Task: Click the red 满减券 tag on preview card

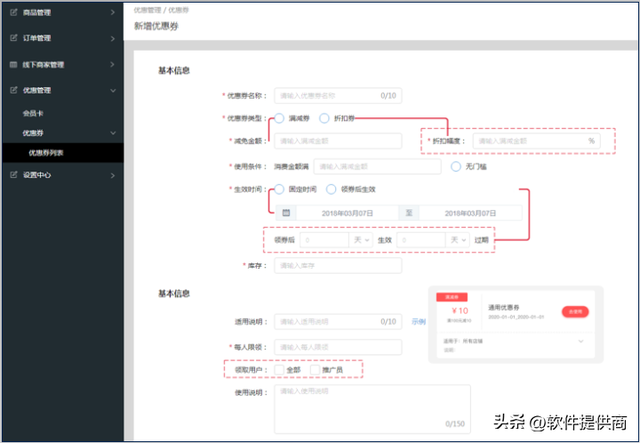Action: point(452,297)
